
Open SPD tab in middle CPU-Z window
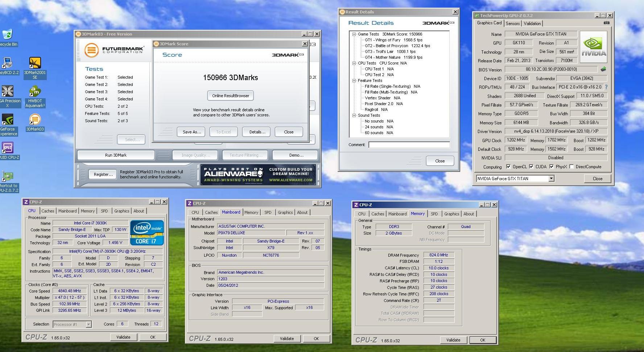click(268, 212)
